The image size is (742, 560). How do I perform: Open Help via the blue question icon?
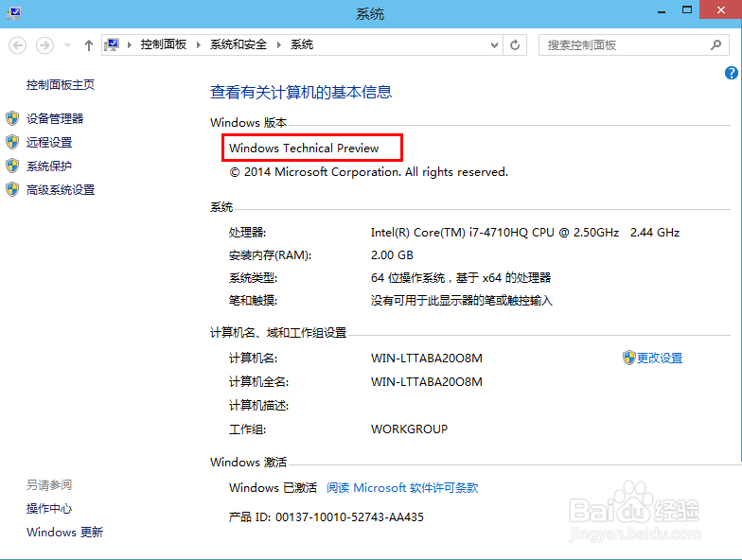coord(731,73)
